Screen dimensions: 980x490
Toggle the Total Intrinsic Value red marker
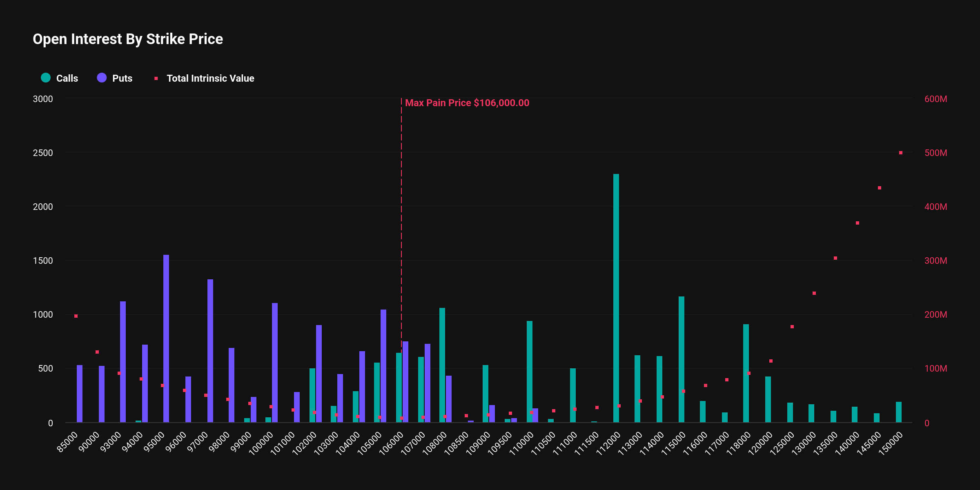coord(156,78)
